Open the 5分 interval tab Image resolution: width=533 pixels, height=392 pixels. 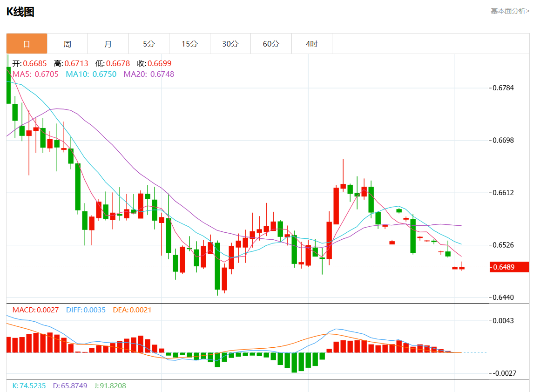(x=149, y=44)
